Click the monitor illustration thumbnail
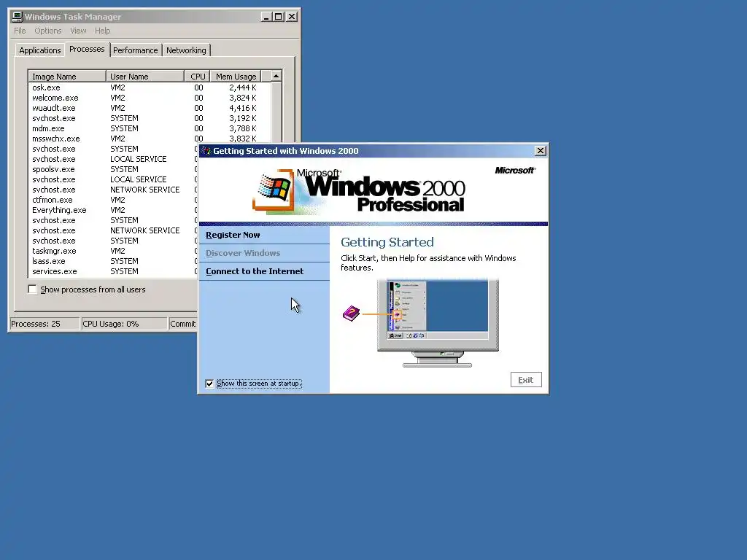The width and height of the screenshot is (747, 560). tap(438, 323)
